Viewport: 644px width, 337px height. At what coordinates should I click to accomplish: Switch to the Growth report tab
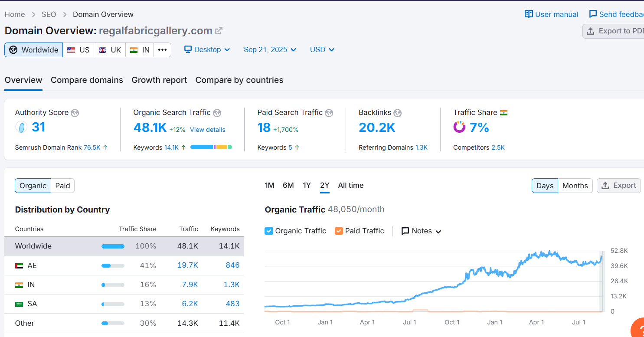pyautogui.click(x=159, y=80)
